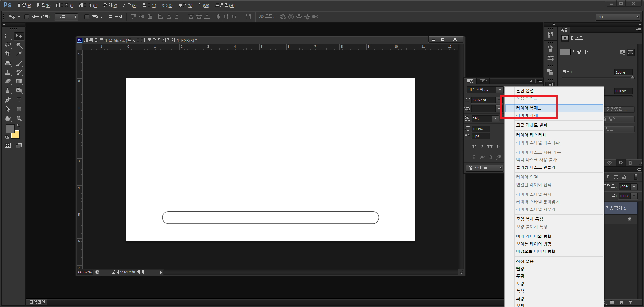Select the Rectangular Marquee tool
Screen dimensions: 644x307
tap(8, 36)
